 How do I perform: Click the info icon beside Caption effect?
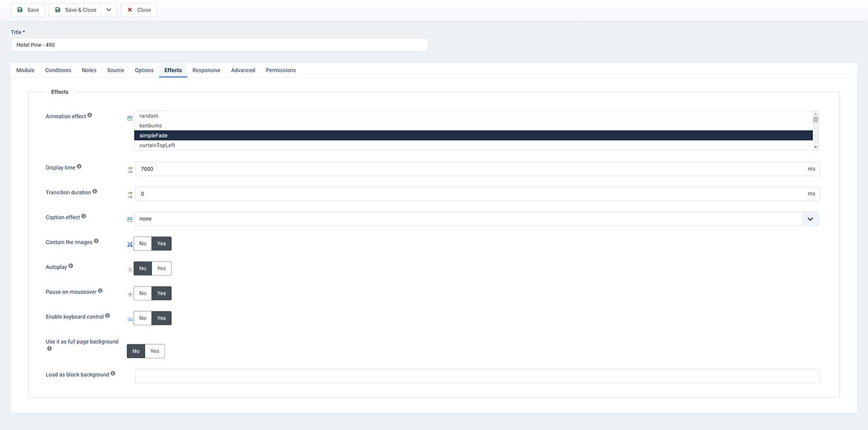[84, 216]
